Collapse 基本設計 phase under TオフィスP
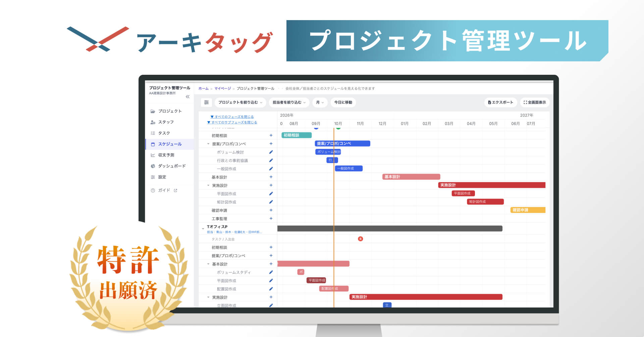 (x=208, y=264)
